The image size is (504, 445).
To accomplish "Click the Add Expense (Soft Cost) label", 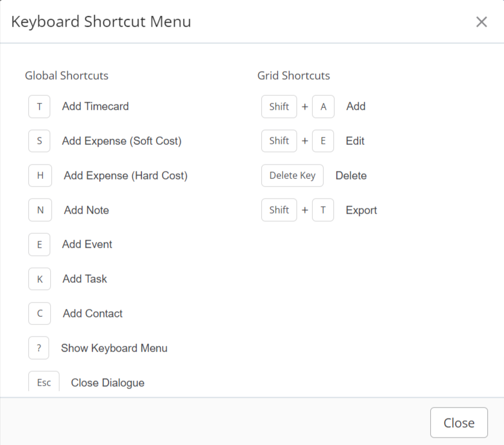I will 122,141.
